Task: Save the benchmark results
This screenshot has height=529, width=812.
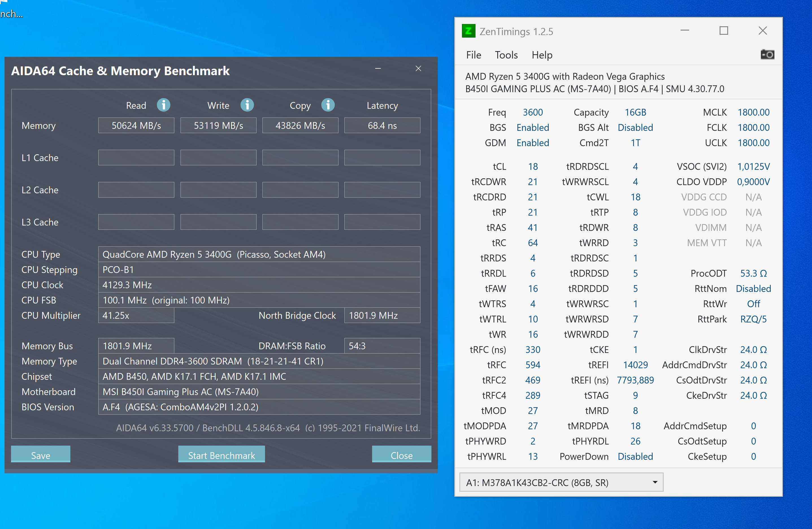Action: pyautogui.click(x=41, y=455)
